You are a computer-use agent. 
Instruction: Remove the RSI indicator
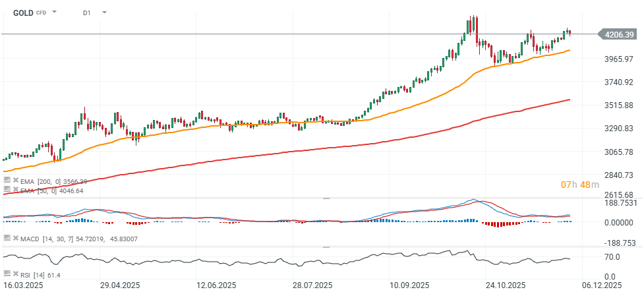(16, 274)
